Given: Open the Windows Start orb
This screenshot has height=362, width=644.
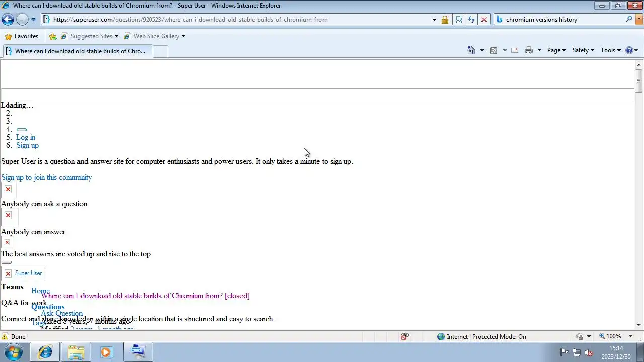Looking at the screenshot, I should point(14,352).
